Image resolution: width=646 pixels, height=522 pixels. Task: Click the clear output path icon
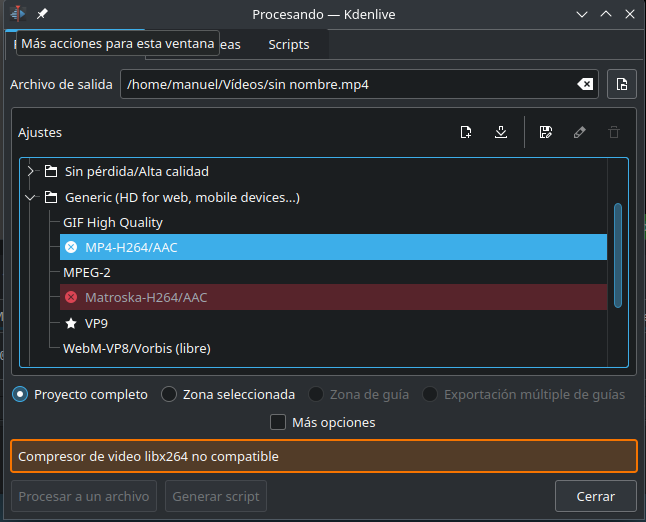point(586,85)
